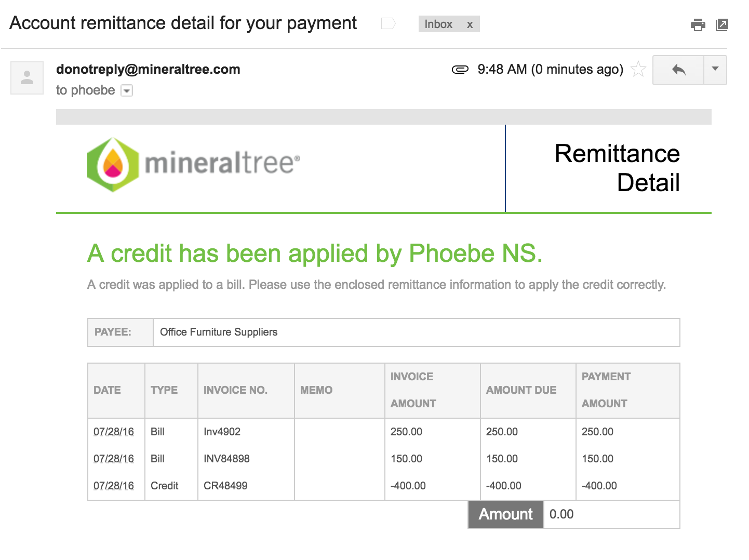Click the Amount total label
Image resolution: width=749 pixels, height=560 pixels.
pos(506,514)
